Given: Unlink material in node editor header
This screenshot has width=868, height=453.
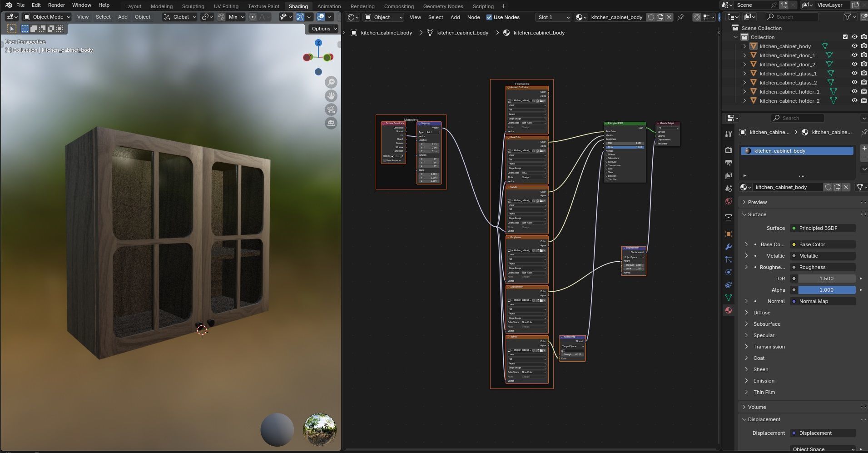Looking at the screenshot, I should click(x=669, y=17).
